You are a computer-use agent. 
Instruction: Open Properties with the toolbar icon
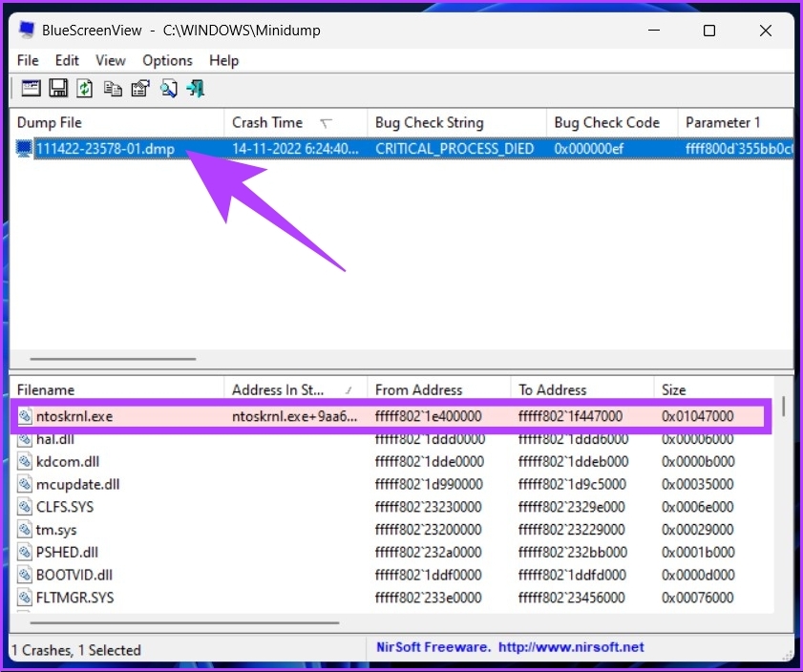click(x=140, y=89)
